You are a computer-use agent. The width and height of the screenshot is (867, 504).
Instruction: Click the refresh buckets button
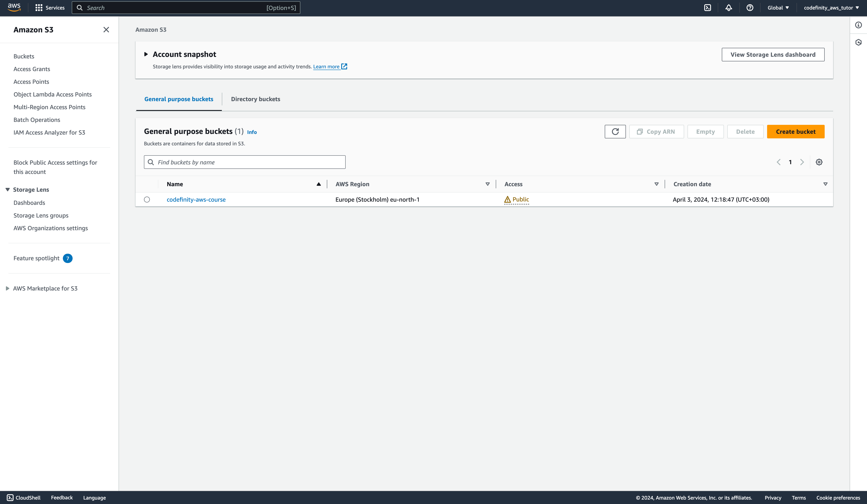(x=615, y=132)
